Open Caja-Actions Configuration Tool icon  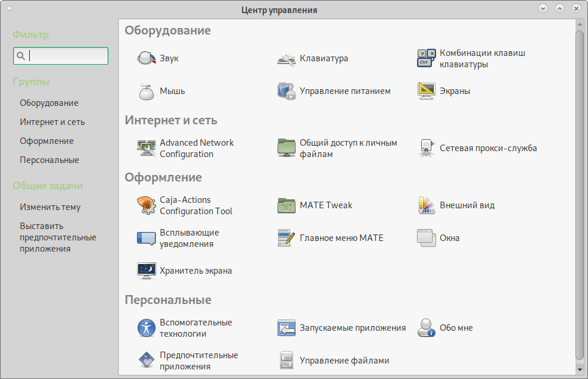coord(146,205)
